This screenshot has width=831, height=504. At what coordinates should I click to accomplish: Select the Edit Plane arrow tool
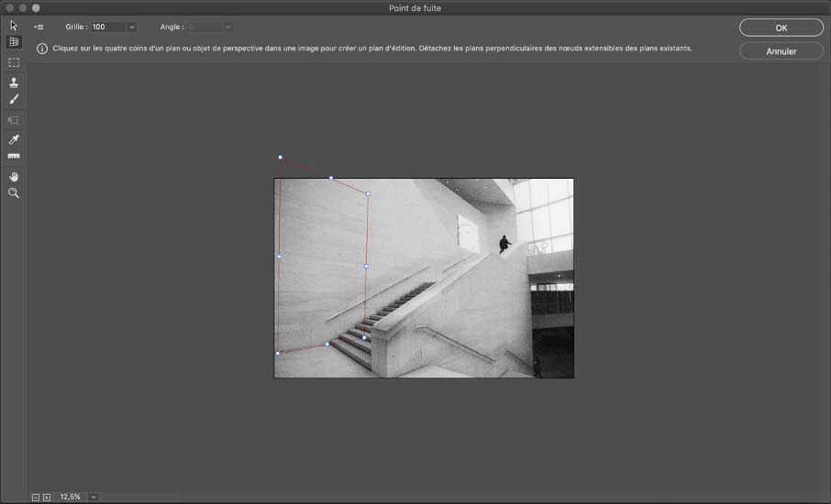(x=14, y=25)
